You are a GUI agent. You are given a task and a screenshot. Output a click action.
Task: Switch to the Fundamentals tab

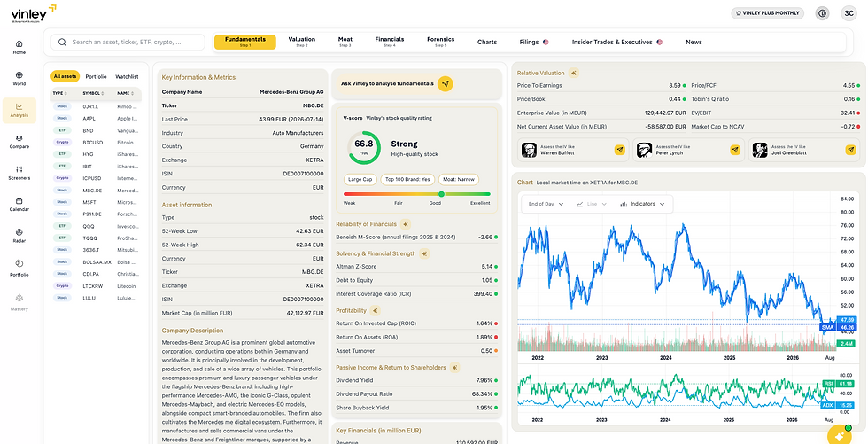(x=245, y=42)
